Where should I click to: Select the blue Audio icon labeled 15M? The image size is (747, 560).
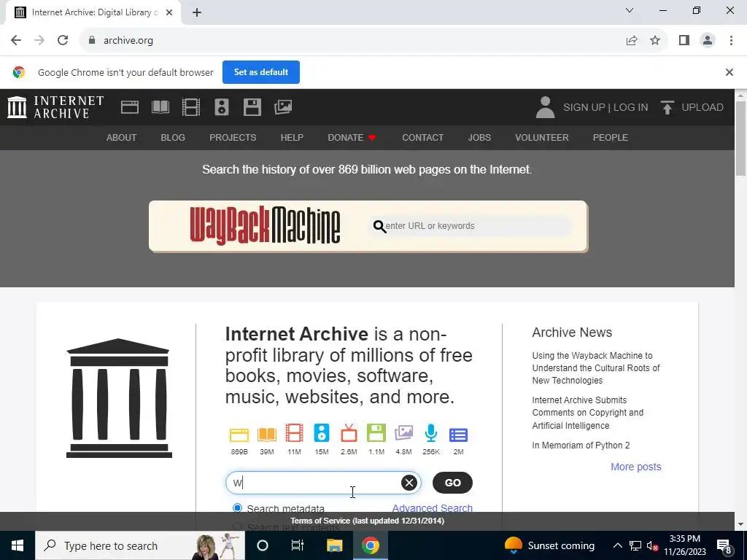pos(322,433)
